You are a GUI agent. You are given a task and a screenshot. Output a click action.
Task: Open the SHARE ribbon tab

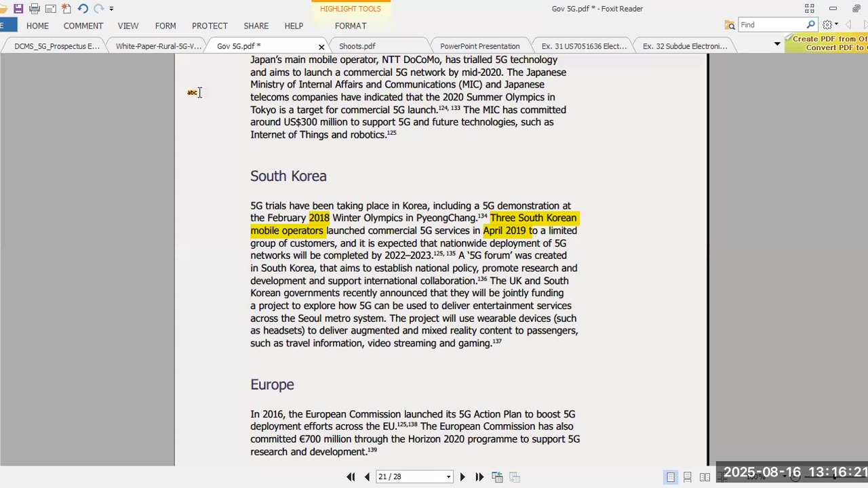(x=256, y=26)
